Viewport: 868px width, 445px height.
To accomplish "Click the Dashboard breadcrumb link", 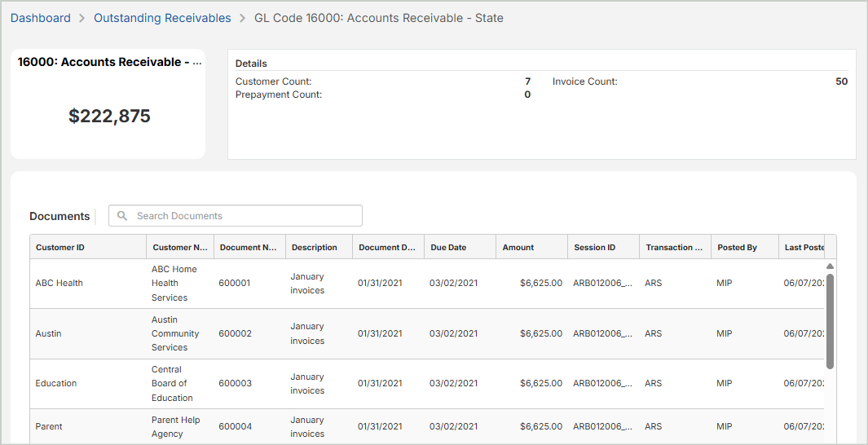I will (x=41, y=18).
